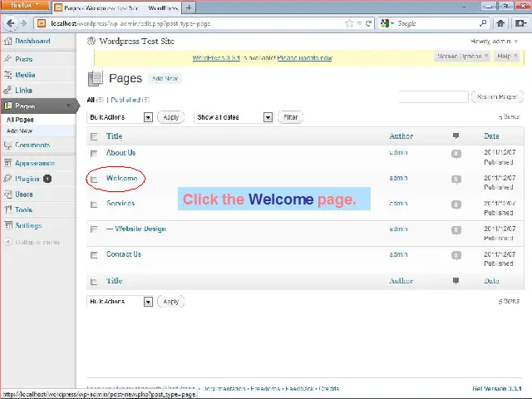532x399 pixels.
Task: Click the Links chain icon
Action: click(7, 91)
